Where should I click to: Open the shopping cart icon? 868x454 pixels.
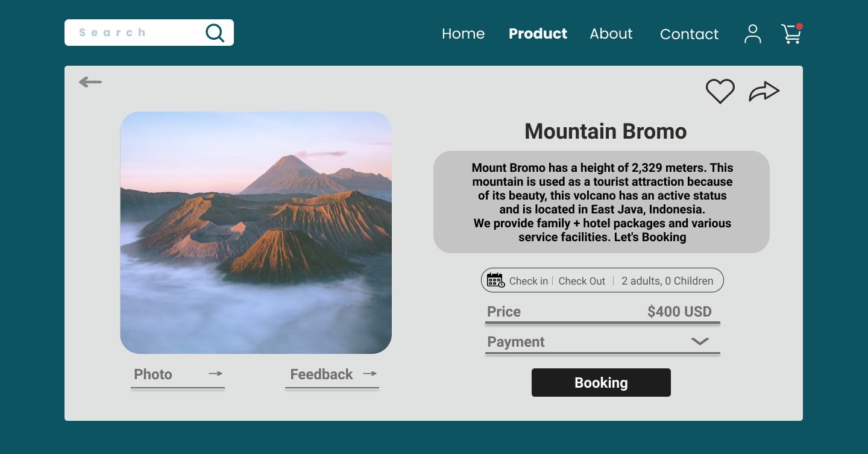tap(791, 34)
